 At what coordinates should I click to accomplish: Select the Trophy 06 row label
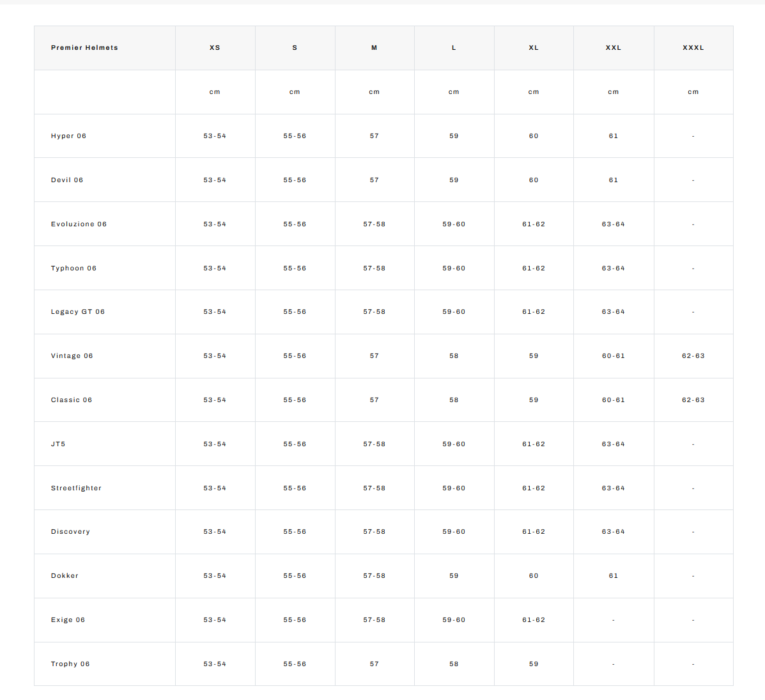click(x=70, y=664)
